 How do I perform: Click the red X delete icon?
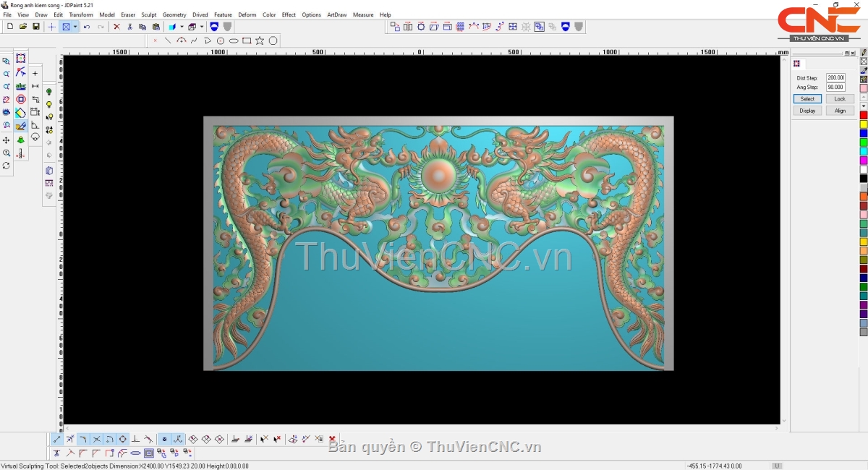coord(116,27)
